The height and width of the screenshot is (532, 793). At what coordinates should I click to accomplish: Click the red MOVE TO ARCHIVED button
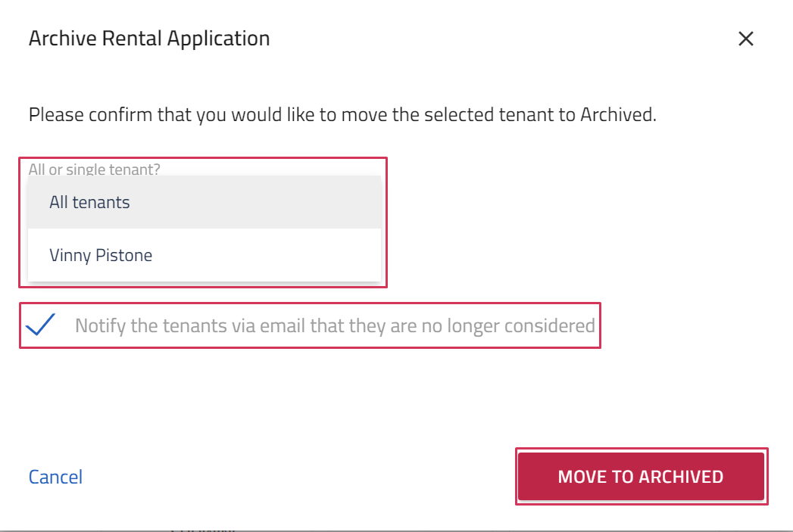641,477
